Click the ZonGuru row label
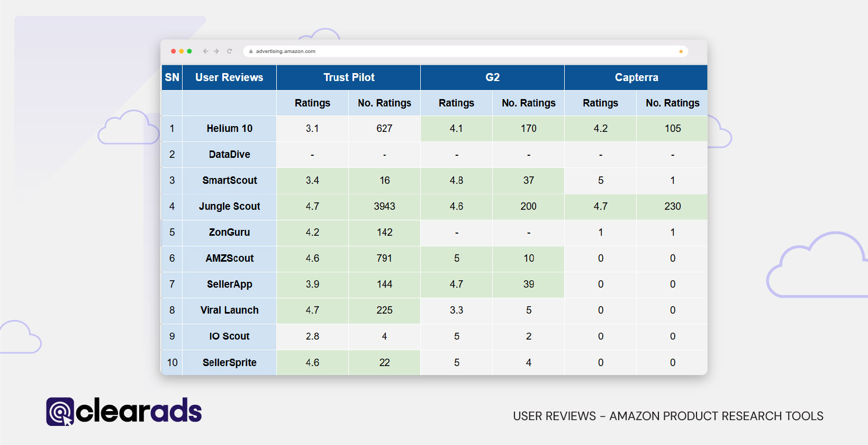Image resolution: width=868 pixels, height=445 pixels. (229, 232)
